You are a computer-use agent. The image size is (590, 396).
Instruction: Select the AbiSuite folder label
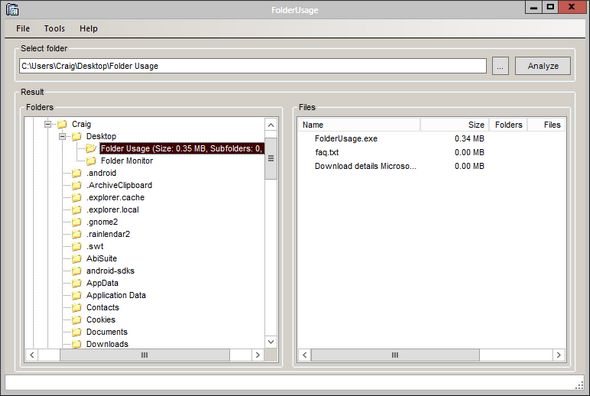click(x=102, y=259)
